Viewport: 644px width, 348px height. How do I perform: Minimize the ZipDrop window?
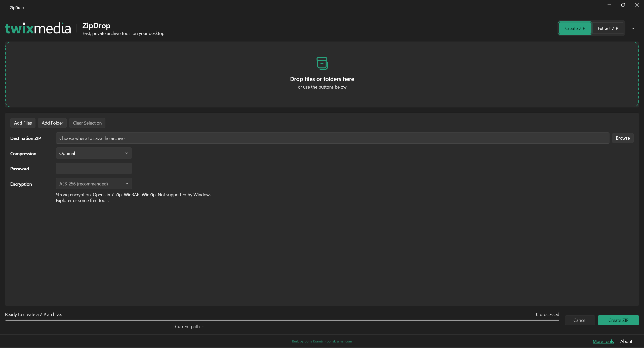(609, 5)
